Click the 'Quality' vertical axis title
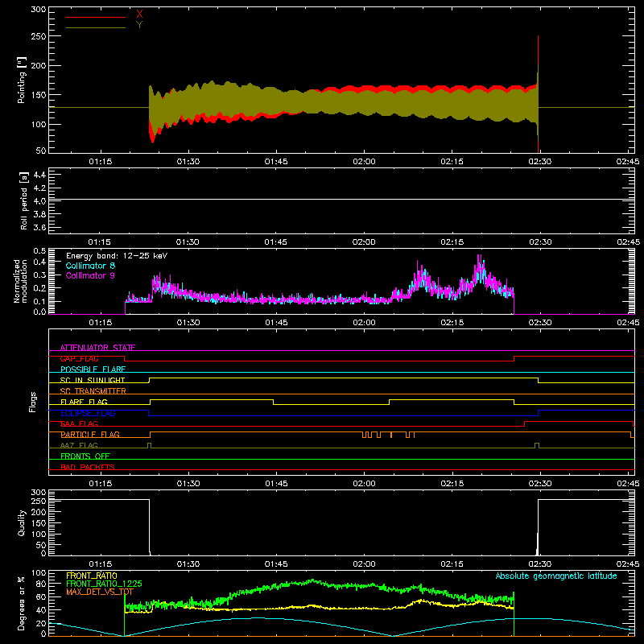The height and width of the screenshot is (644, 644). coord(22,522)
